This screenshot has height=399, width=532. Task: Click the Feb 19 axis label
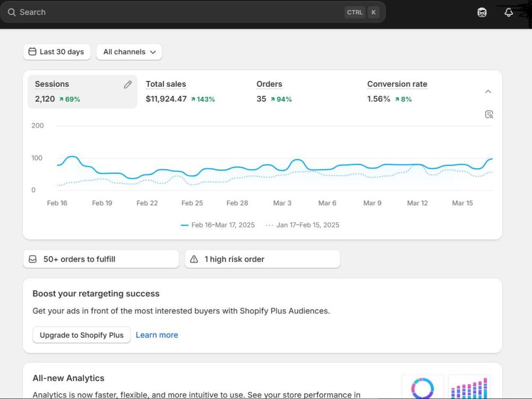pos(102,203)
